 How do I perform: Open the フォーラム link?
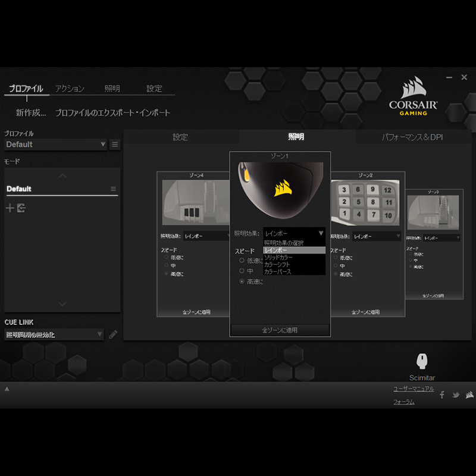(x=404, y=402)
